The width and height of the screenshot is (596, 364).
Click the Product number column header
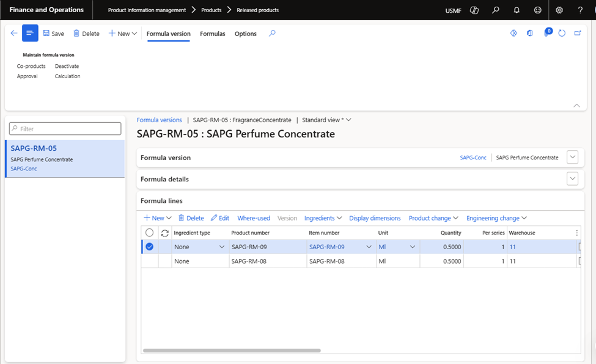250,233
